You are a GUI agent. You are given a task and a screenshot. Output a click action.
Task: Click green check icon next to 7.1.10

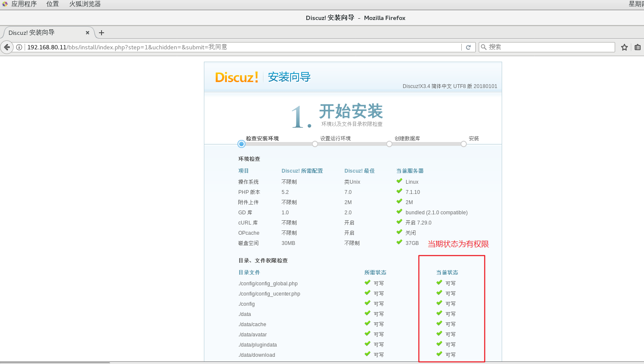(x=399, y=191)
